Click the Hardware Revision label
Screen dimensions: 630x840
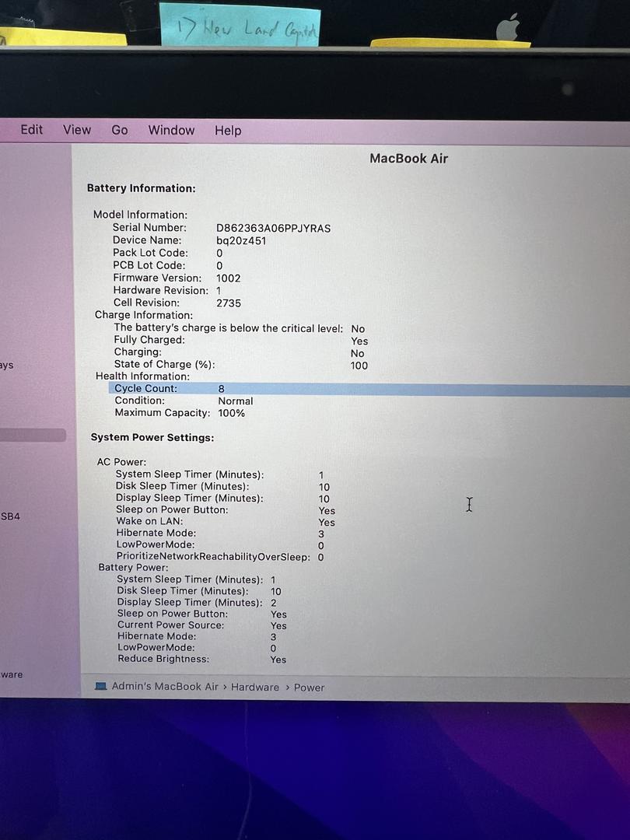pyautogui.click(x=161, y=290)
